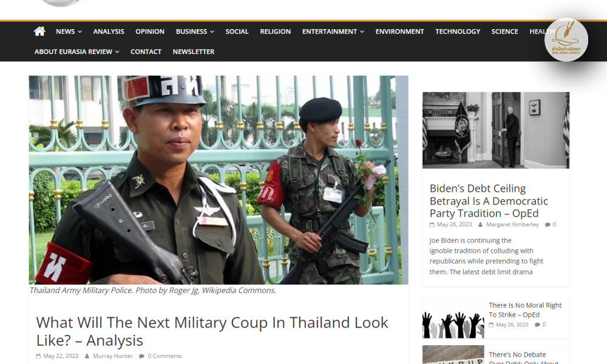The width and height of the screenshot is (607, 364).
Task: Open the Entertainment dropdown menu
Action: (333, 32)
